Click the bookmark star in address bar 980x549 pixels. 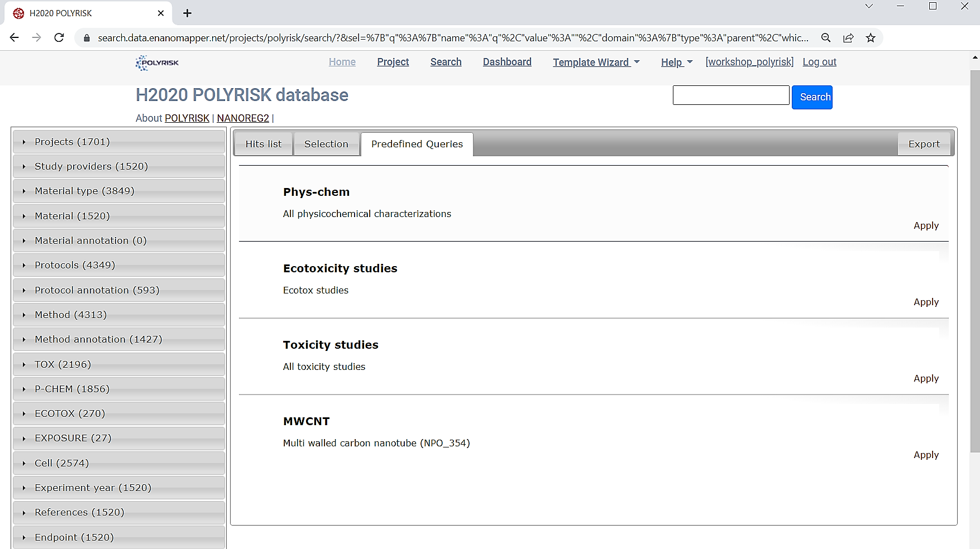pos(870,37)
